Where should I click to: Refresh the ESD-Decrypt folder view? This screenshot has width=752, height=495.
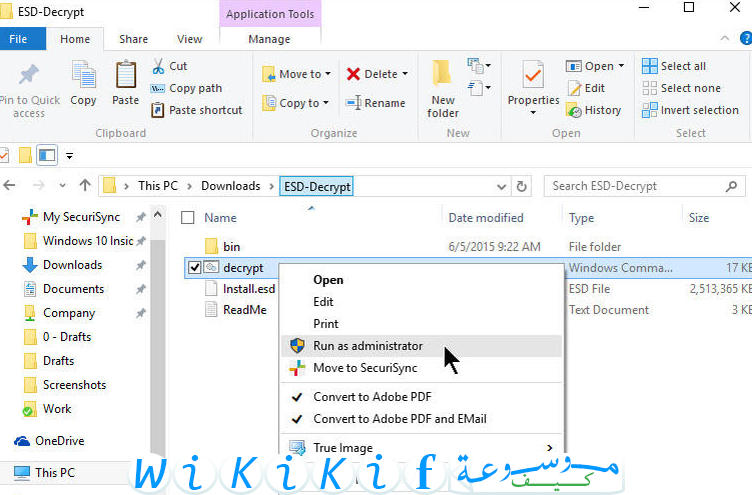[x=521, y=186]
